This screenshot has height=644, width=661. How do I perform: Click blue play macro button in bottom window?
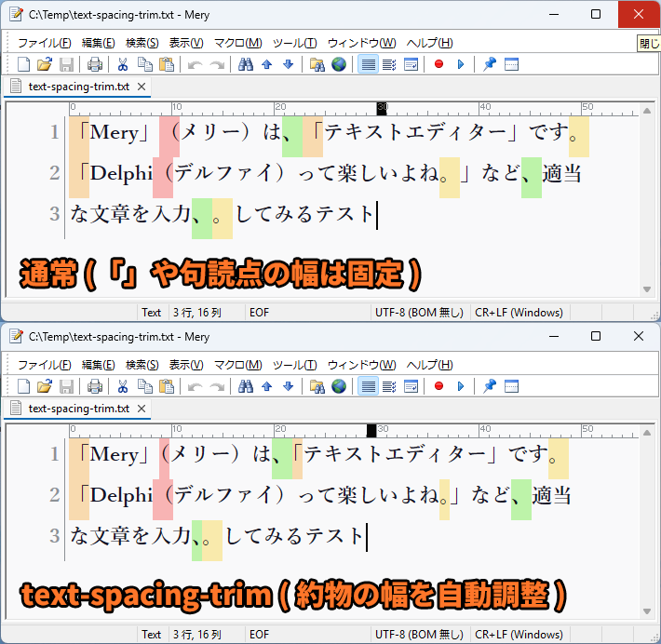(461, 386)
